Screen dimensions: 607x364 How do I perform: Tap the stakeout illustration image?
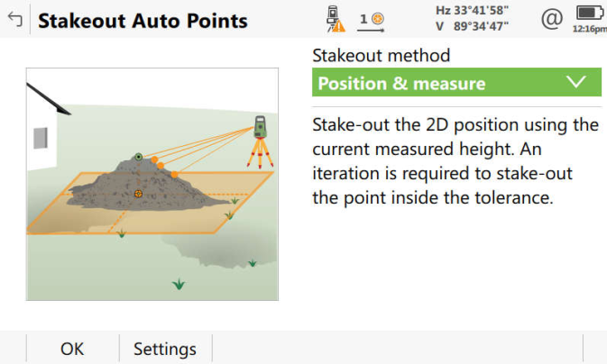click(152, 185)
